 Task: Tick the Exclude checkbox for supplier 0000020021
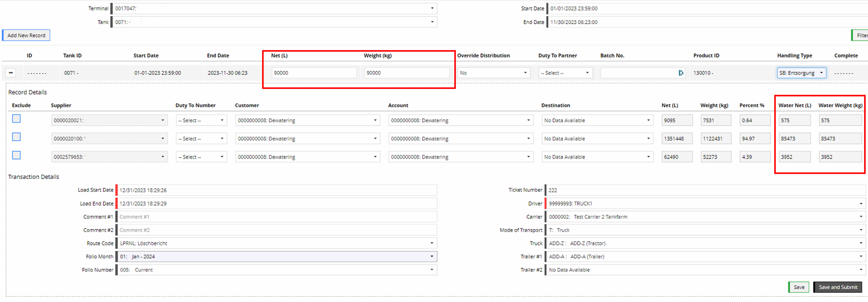16,119
